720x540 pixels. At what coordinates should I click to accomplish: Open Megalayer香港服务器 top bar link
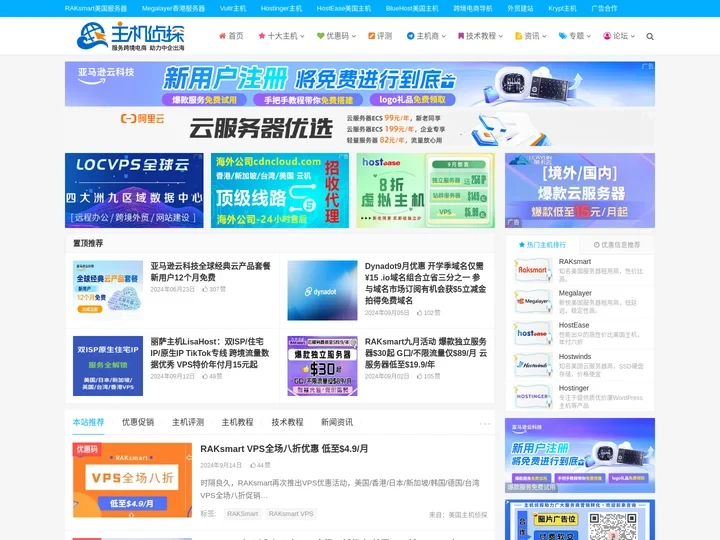[174, 8]
